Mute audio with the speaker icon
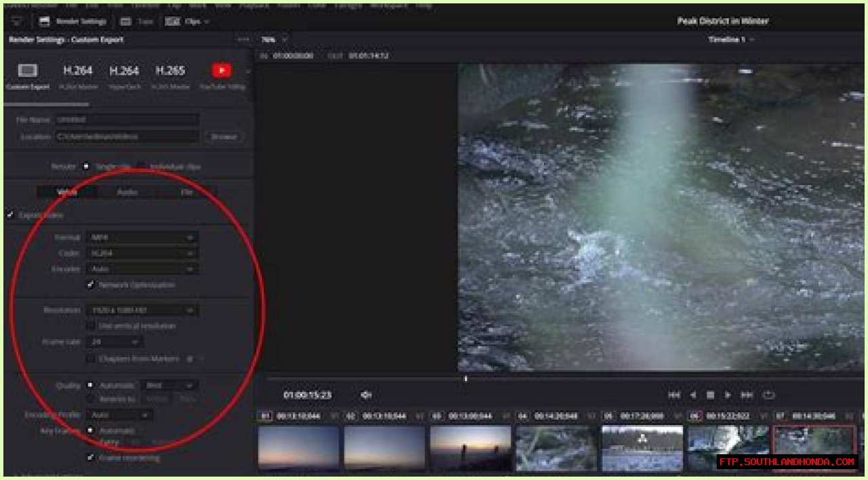 (366, 395)
